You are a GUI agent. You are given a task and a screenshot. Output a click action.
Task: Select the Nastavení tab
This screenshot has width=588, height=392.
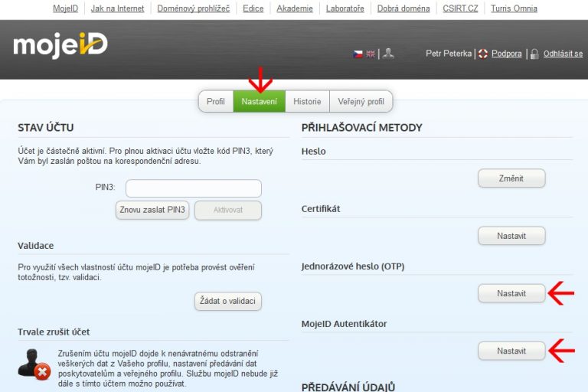(x=259, y=101)
